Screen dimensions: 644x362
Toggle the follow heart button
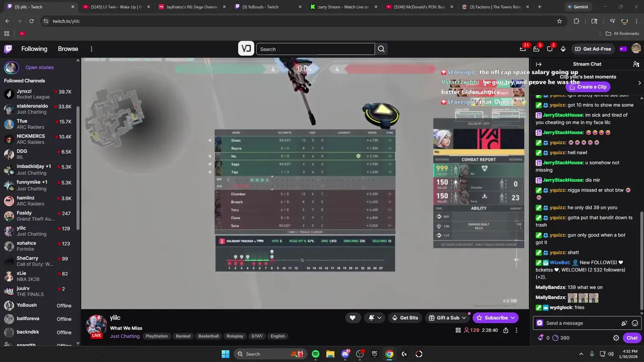tap(352, 318)
